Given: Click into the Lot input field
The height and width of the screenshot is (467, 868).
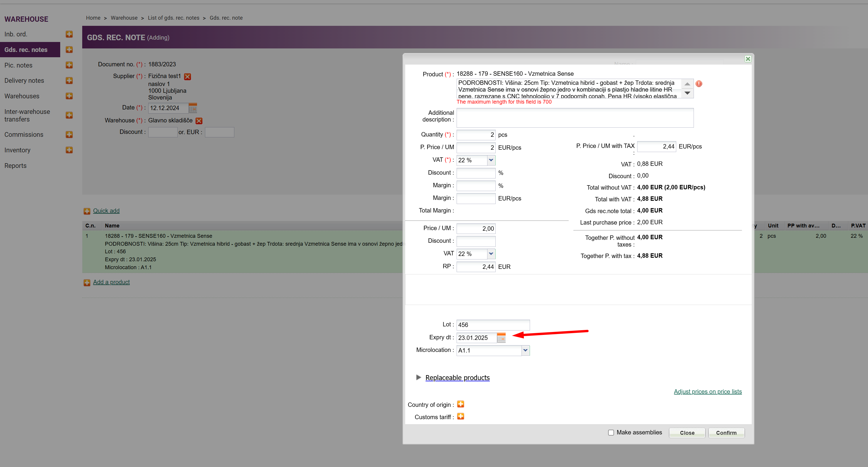Looking at the screenshot, I should pyautogui.click(x=493, y=325).
